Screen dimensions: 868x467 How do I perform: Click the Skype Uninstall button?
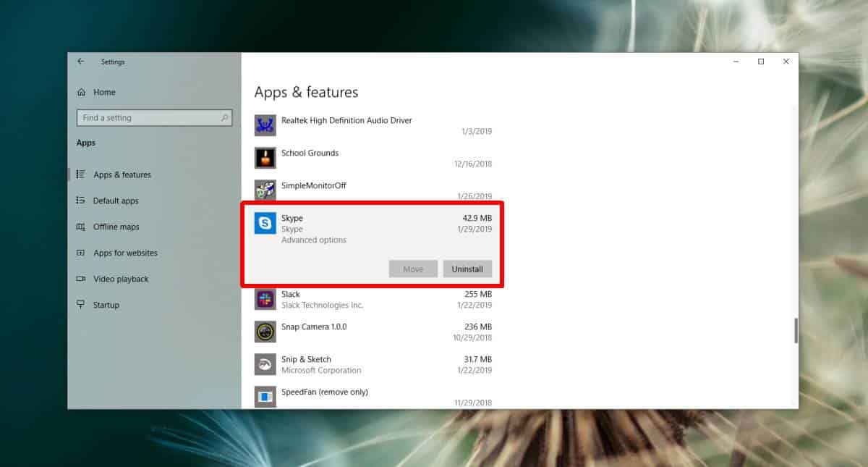[x=467, y=269]
